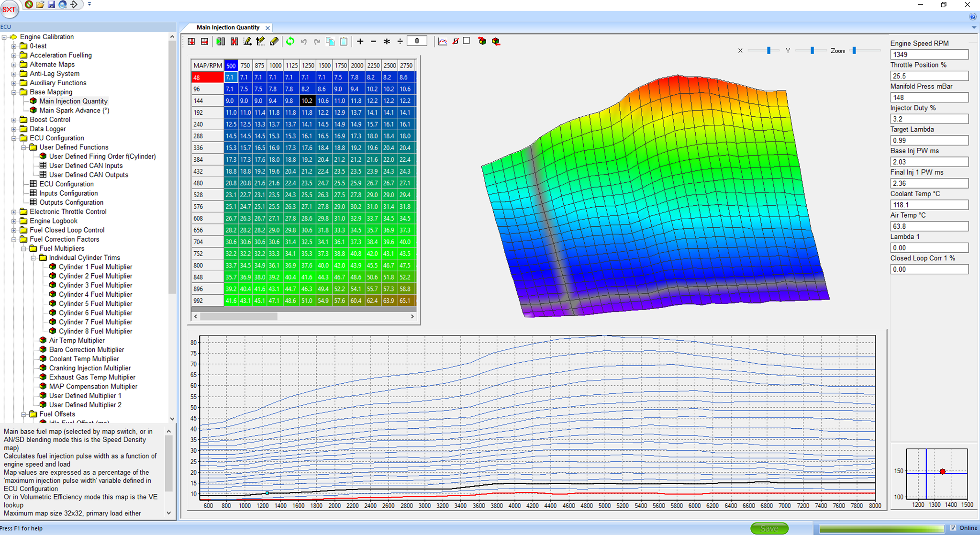Click the table horizontal scrollbar right arrow
980x535 pixels.
click(412, 316)
